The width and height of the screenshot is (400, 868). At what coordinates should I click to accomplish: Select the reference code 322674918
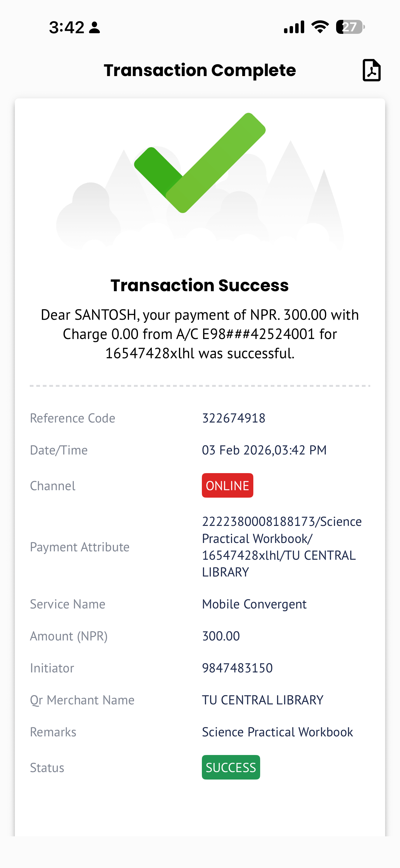[234, 418]
